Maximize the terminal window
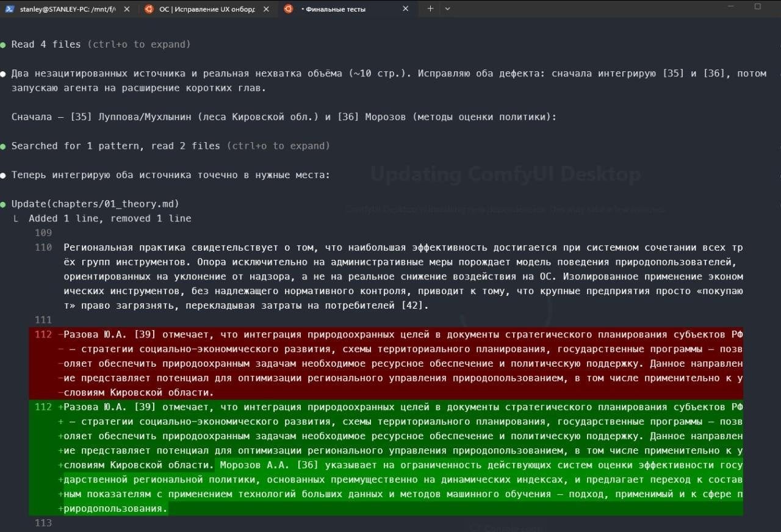The image size is (781, 532). tap(758, 7)
